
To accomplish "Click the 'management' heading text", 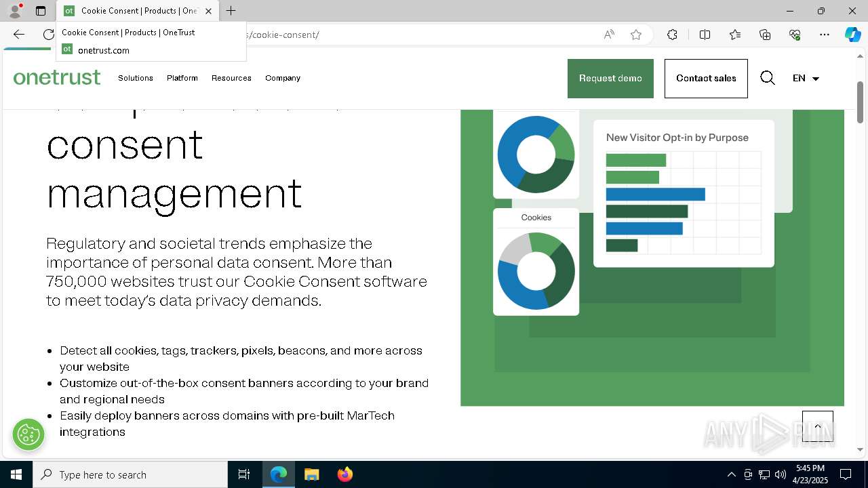I will pyautogui.click(x=174, y=195).
